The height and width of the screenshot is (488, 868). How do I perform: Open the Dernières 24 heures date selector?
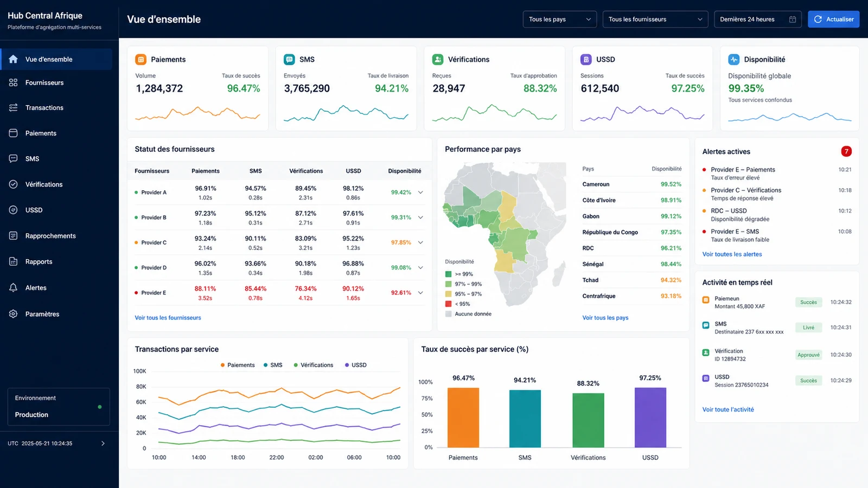coord(758,20)
